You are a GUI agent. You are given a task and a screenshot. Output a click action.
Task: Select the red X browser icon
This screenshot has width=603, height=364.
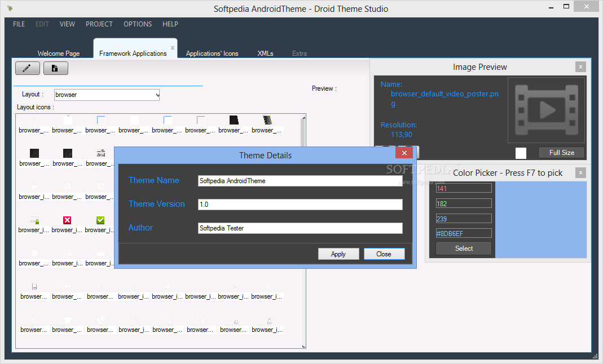[67, 220]
